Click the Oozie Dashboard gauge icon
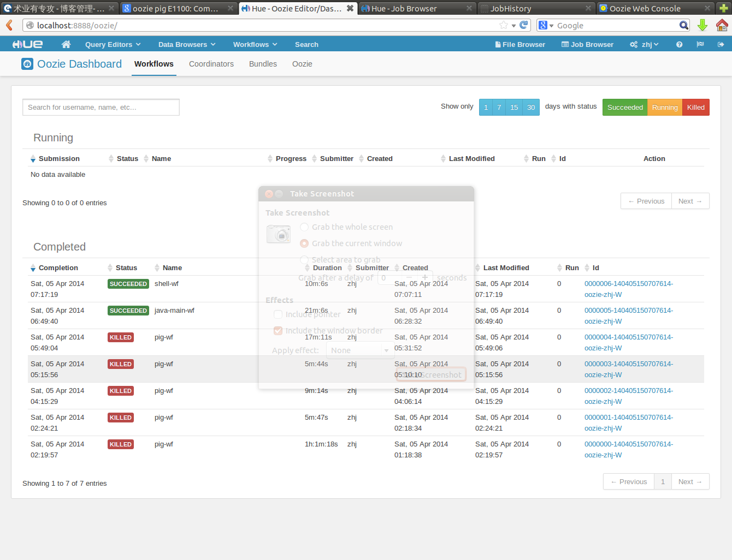 pyautogui.click(x=27, y=64)
